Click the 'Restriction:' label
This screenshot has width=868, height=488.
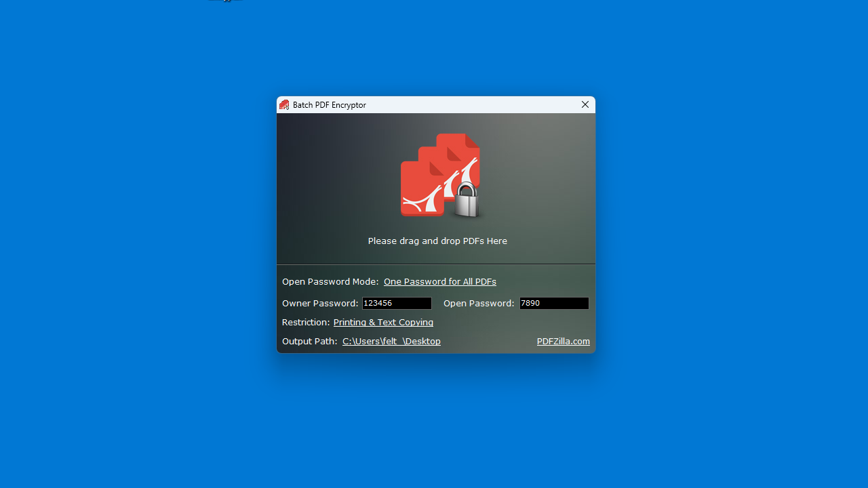point(306,323)
